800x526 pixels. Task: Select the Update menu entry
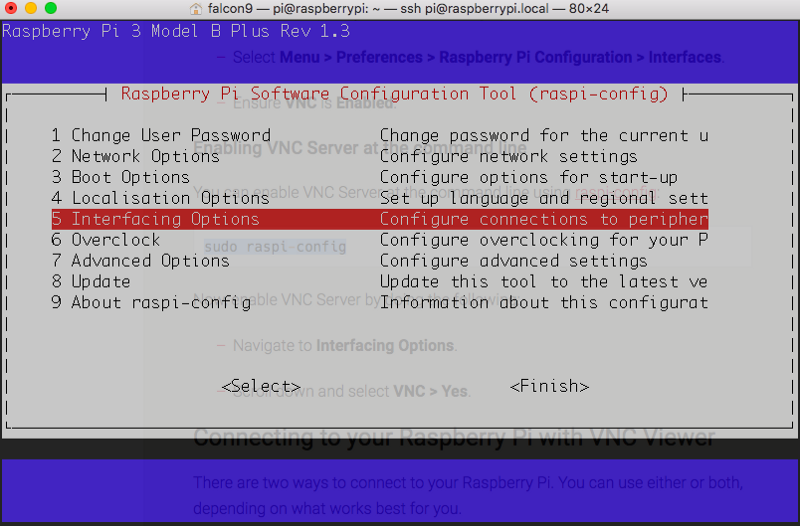(91, 282)
